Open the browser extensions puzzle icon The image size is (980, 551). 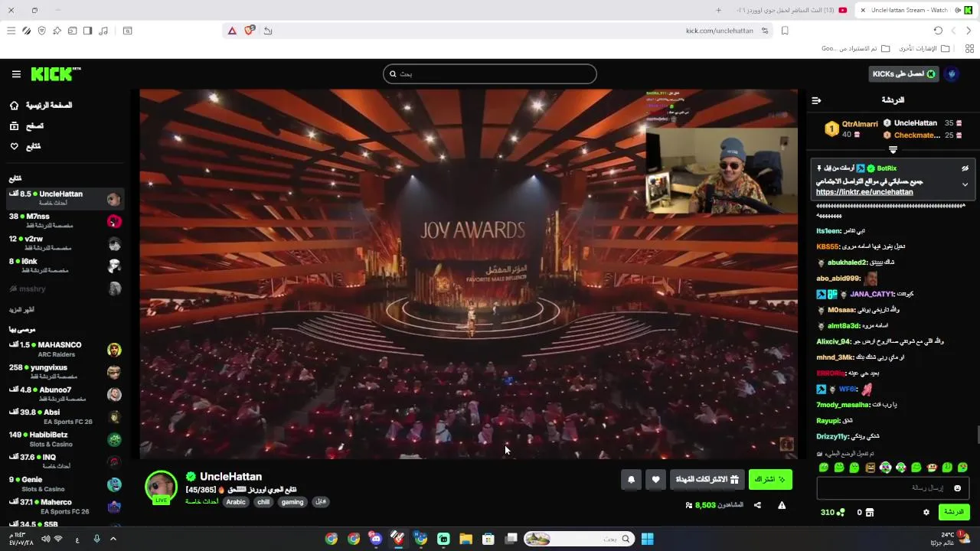coord(57,31)
